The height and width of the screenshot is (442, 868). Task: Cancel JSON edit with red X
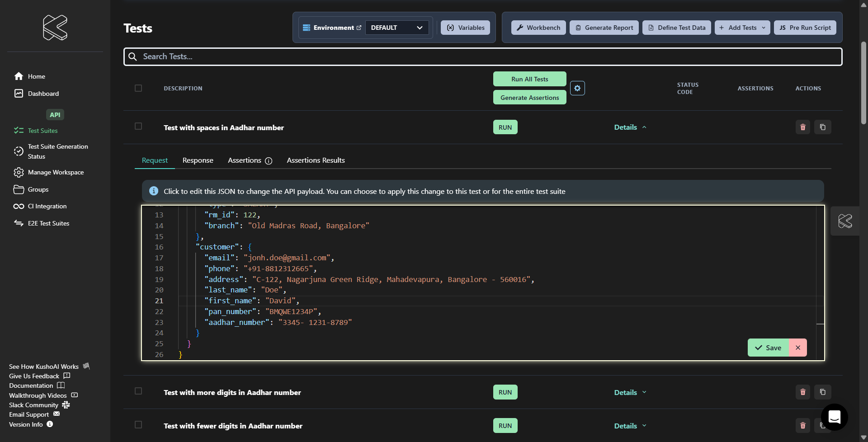tap(798, 348)
